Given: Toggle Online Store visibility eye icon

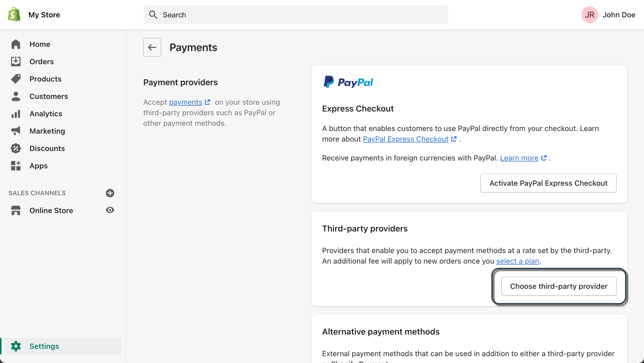Looking at the screenshot, I should 110,210.
